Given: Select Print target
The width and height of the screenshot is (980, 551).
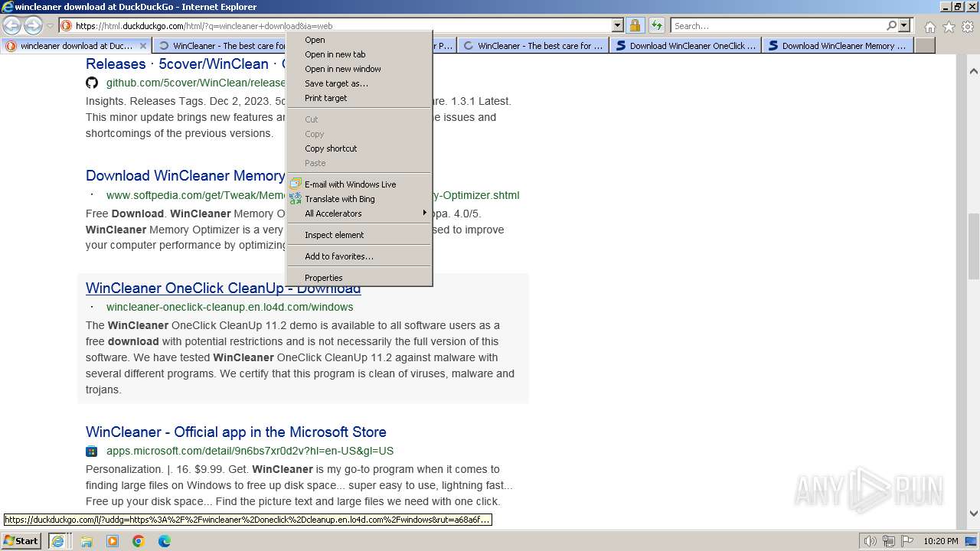Looking at the screenshot, I should click(x=359, y=98).
